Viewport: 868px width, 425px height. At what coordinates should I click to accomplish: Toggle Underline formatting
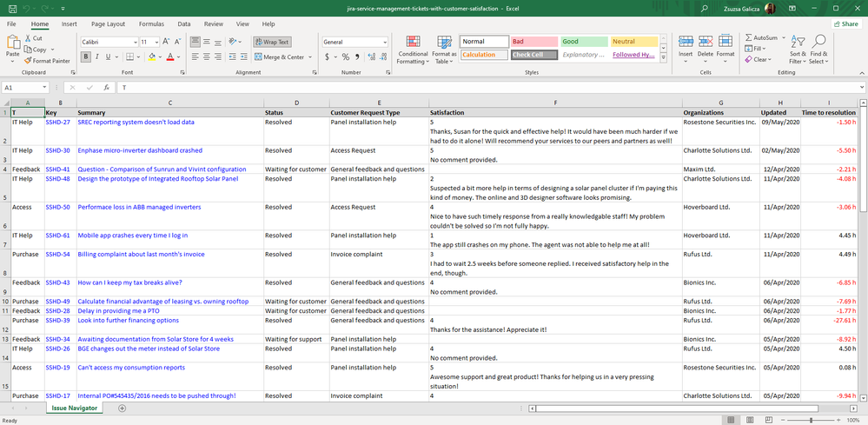click(108, 57)
